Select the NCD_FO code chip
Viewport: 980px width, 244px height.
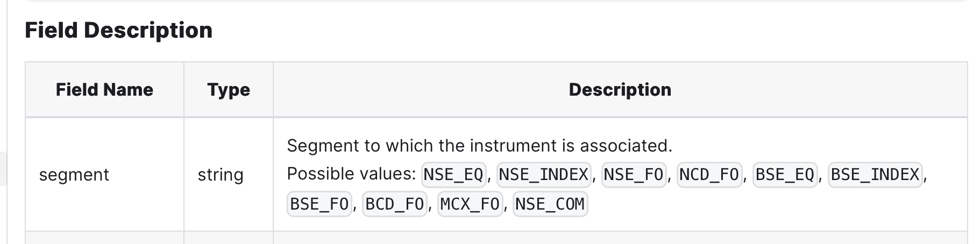709,175
